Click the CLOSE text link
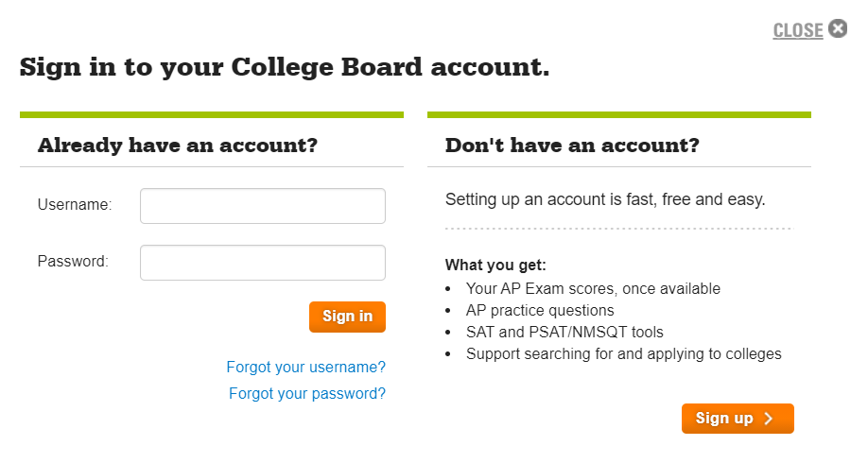Screen dimensions: 868x463 (x=798, y=30)
